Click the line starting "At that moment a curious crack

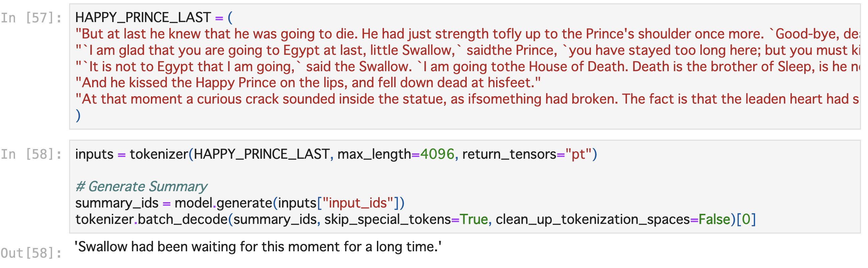tap(468, 99)
